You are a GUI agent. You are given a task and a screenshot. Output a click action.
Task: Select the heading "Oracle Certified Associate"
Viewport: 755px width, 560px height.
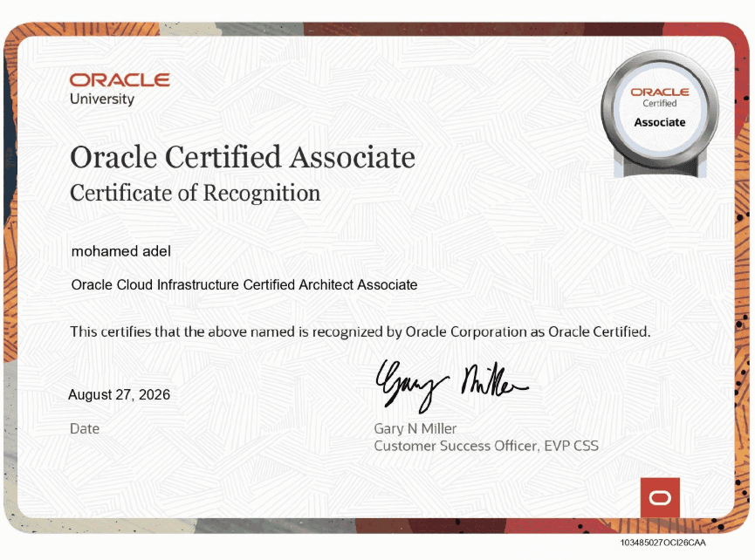point(243,157)
